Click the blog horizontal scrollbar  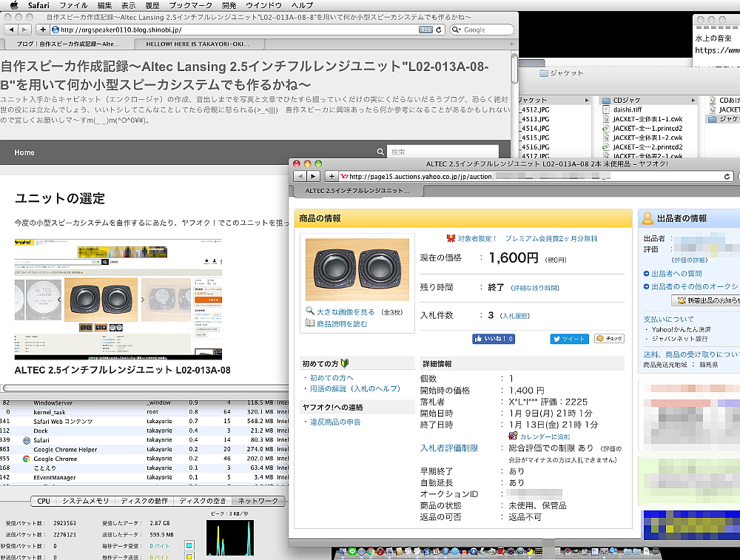click(144, 388)
